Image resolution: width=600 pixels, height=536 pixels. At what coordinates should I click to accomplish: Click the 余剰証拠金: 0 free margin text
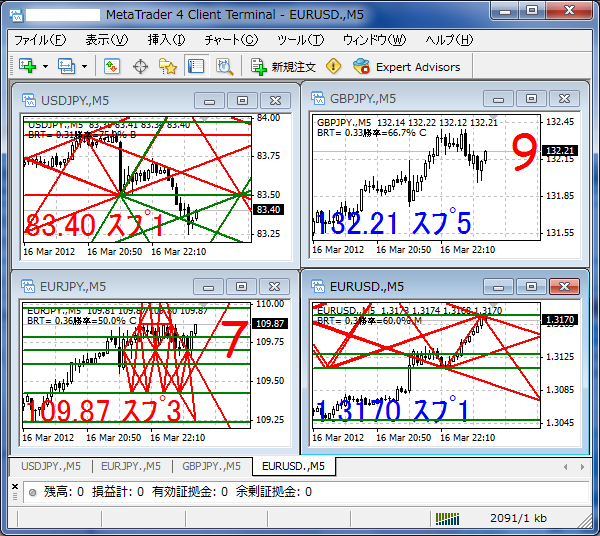pyautogui.click(x=274, y=492)
